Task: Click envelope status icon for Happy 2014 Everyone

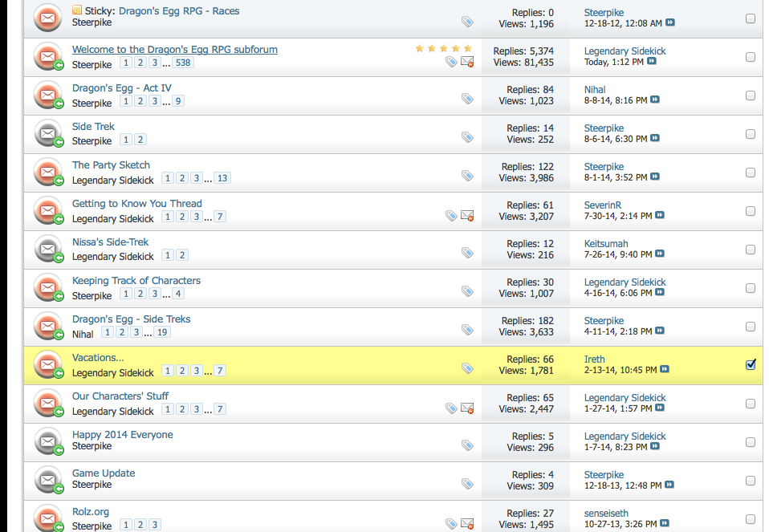Action: (x=47, y=441)
